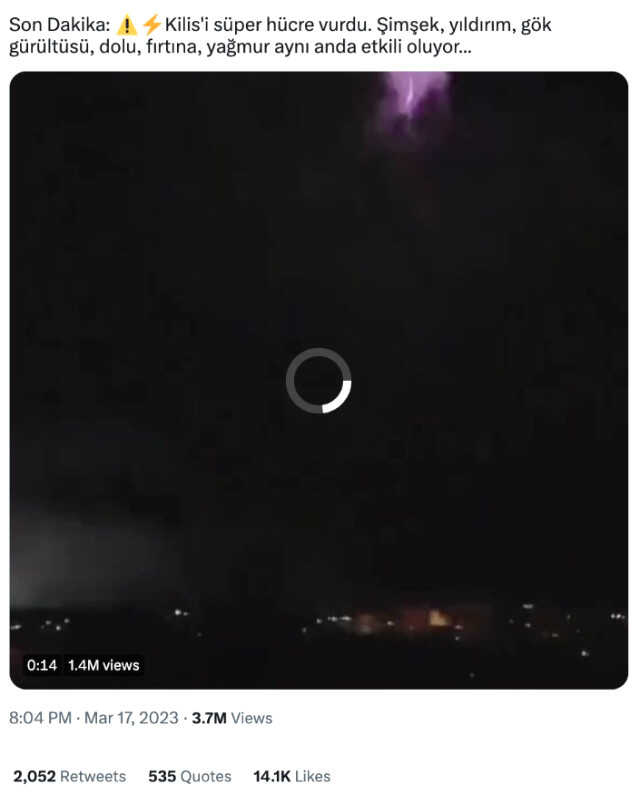Click the lightning bolt emoji
Image resolution: width=640 pixels, height=795 pixels.
click(151, 25)
